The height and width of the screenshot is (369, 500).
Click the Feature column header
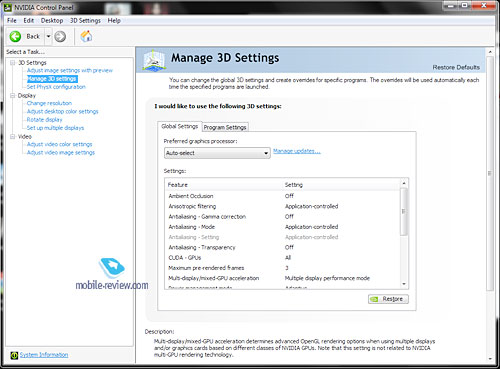coord(224,185)
